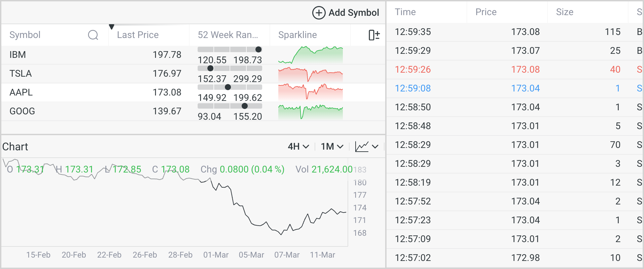Open chart type line icon selector
This screenshot has height=269, width=644.
click(x=362, y=147)
